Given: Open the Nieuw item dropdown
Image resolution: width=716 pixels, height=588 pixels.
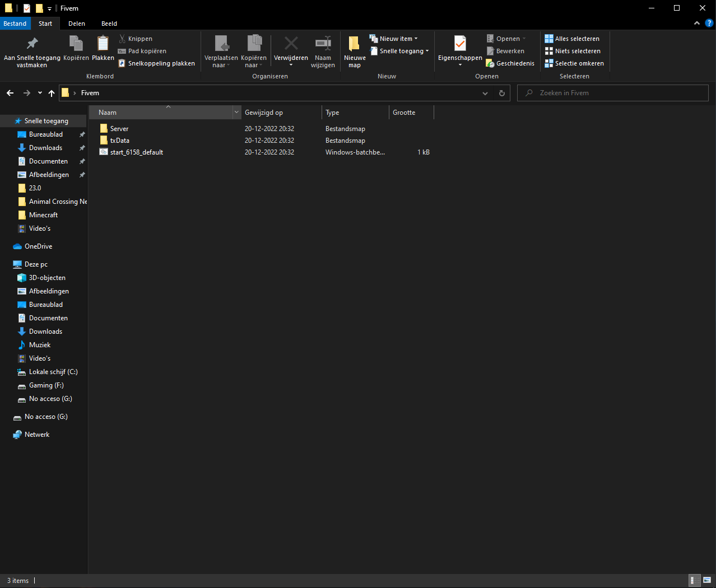Looking at the screenshot, I should 394,39.
